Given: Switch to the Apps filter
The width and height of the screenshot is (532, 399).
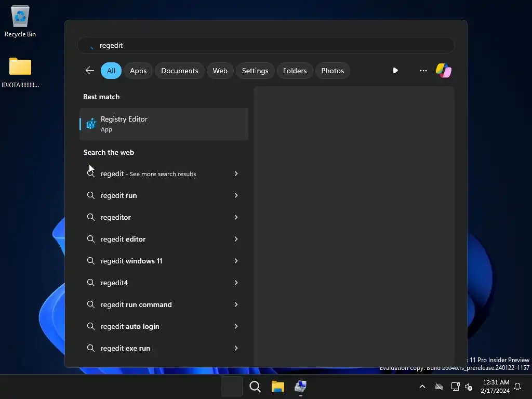Looking at the screenshot, I should (138, 71).
